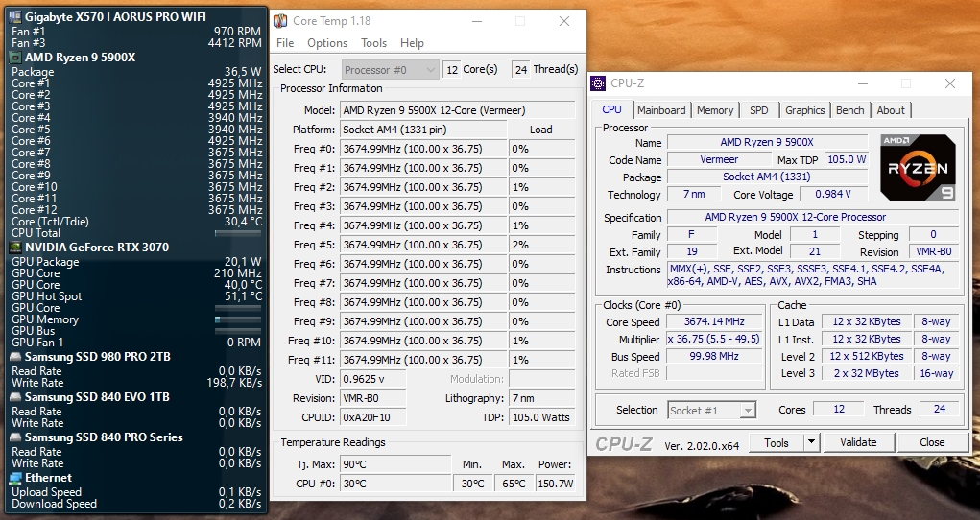Click the VID value 0.9625 v
Screen dimensions: 980x520
point(373,379)
